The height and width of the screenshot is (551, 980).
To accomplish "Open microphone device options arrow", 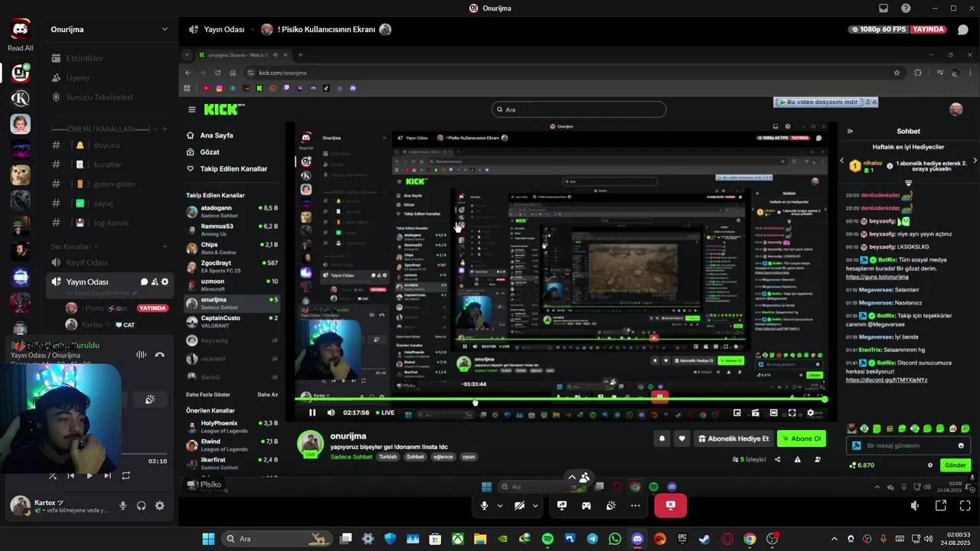I will [x=500, y=505].
